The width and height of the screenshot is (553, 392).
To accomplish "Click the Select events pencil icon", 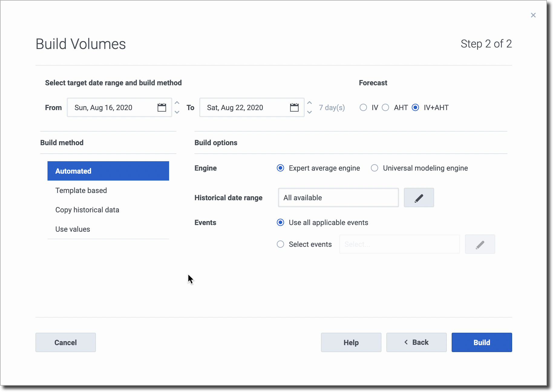I will [x=480, y=244].
